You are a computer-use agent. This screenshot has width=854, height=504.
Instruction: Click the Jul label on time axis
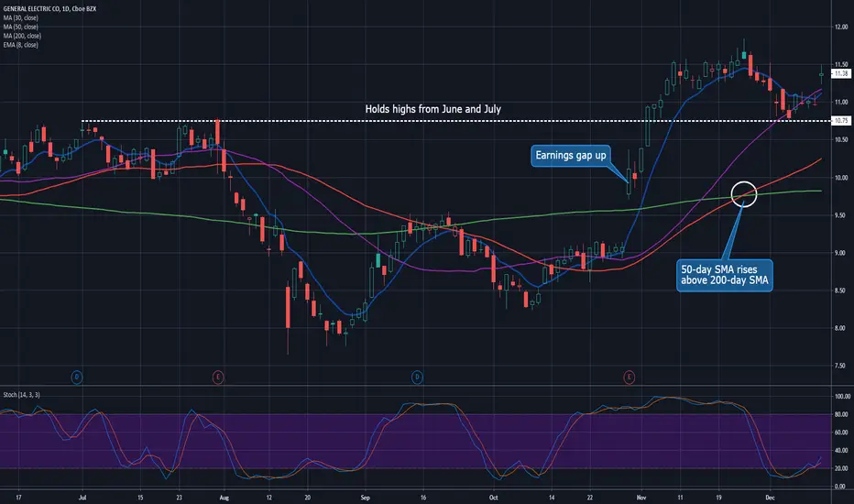point(82,498)
